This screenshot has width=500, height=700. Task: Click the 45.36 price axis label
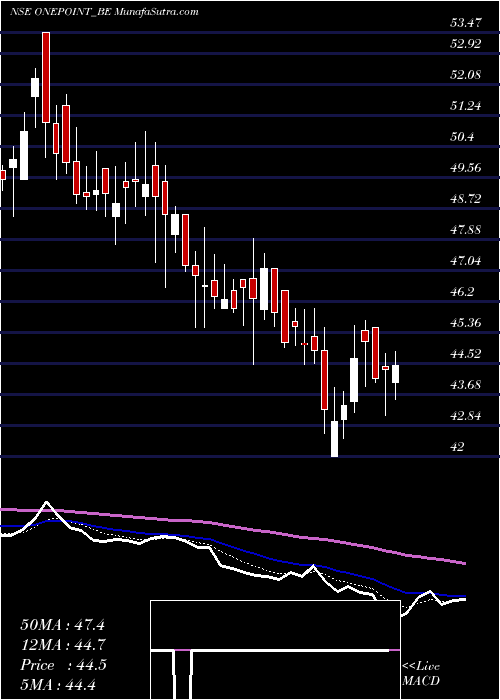coord(466,323)
